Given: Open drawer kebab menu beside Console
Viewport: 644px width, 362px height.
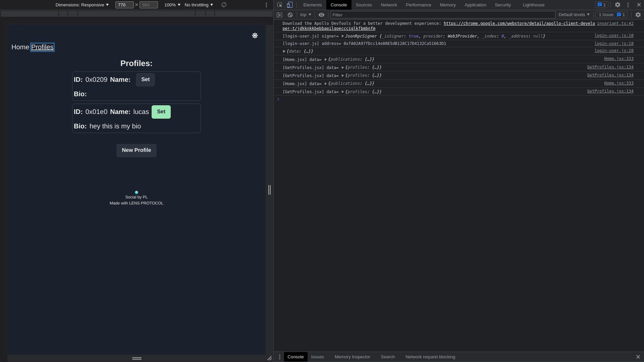Looking at the screenshot, I should [280, 357].
